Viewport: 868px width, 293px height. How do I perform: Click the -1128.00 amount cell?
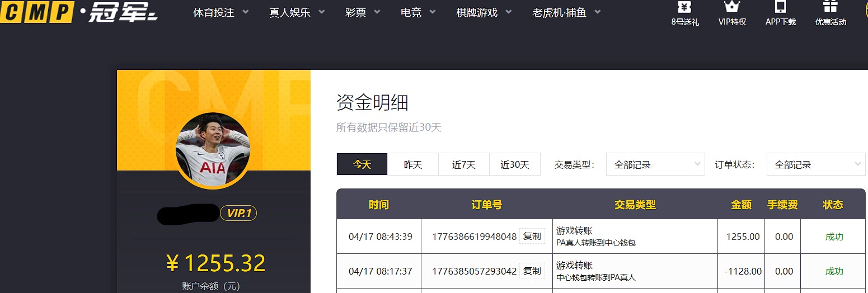pos(743,271)
